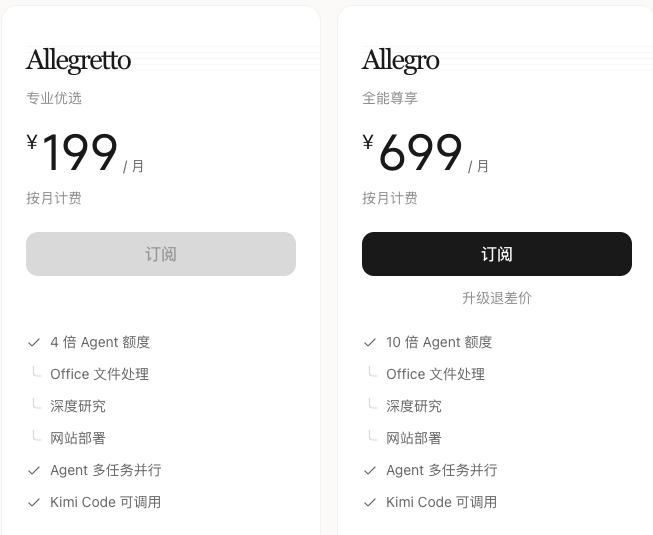This screenshot has width=653, height=535.
Task: Click checkmark by Allegro Kimi Code 可调用
Action: pyautogui.click(x=370, y=503)
